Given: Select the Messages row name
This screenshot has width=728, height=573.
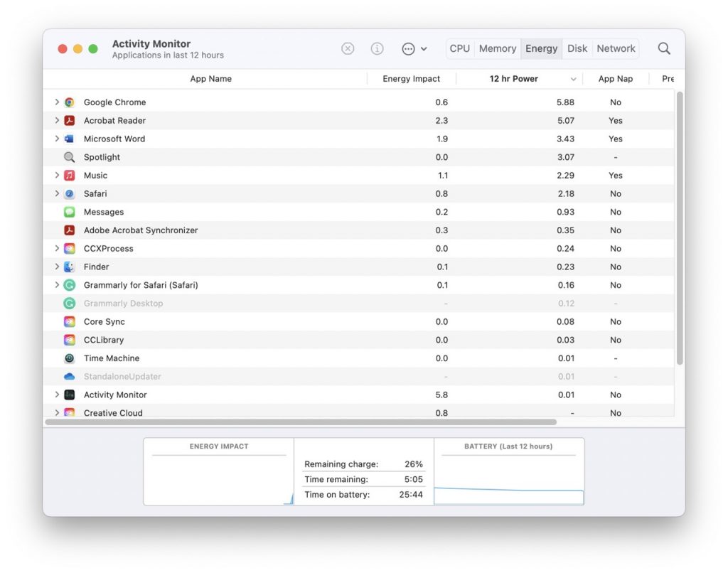Looking at the screenshot, I should [x=104, y=212].
